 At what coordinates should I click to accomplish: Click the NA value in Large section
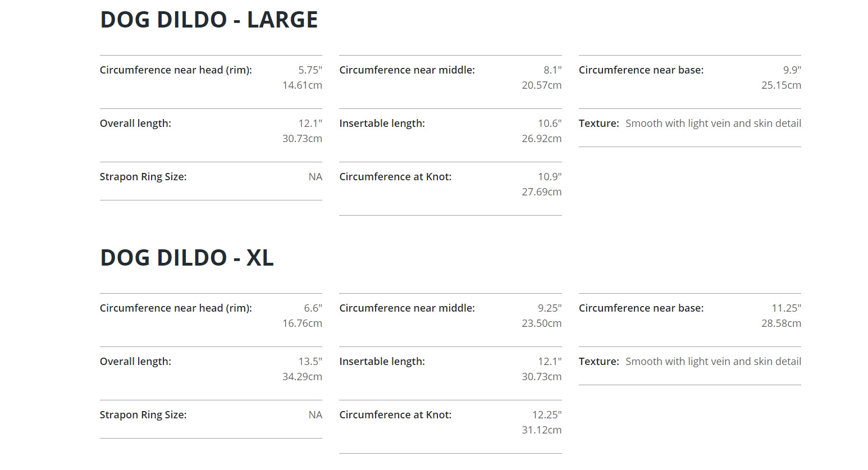(316, 177)
